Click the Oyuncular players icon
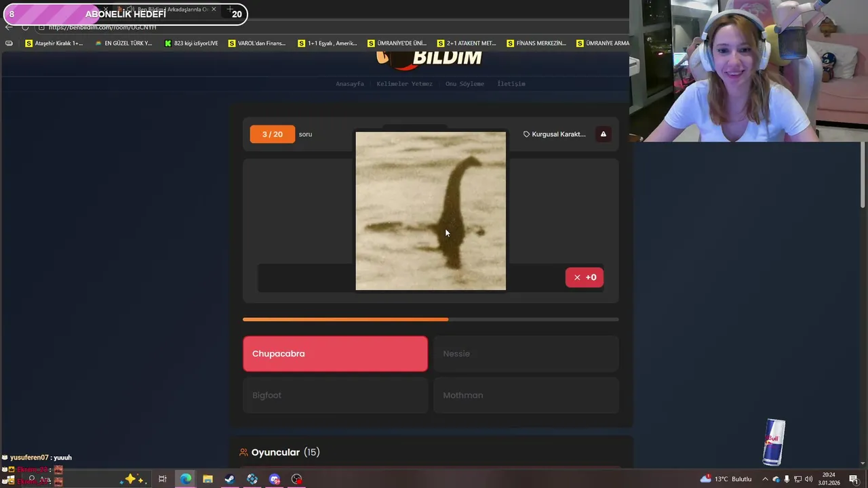The width and height of the screenshot is (868, 488). tap(243, 452)
